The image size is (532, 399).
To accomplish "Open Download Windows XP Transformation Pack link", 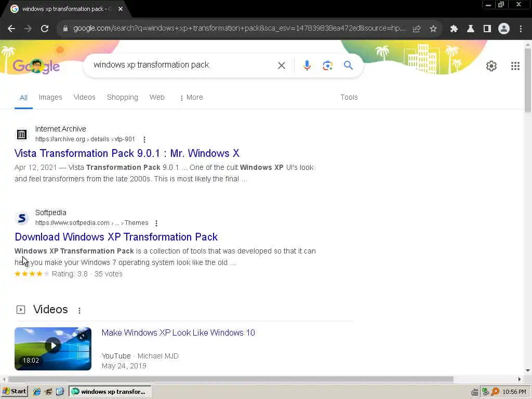I will 116,237.
